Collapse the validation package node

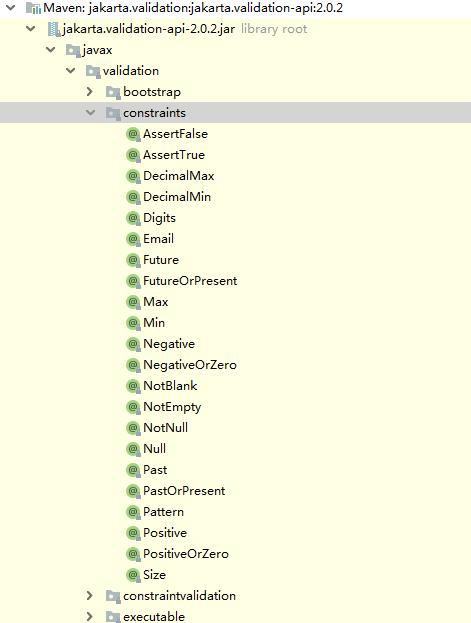[71, 71]
